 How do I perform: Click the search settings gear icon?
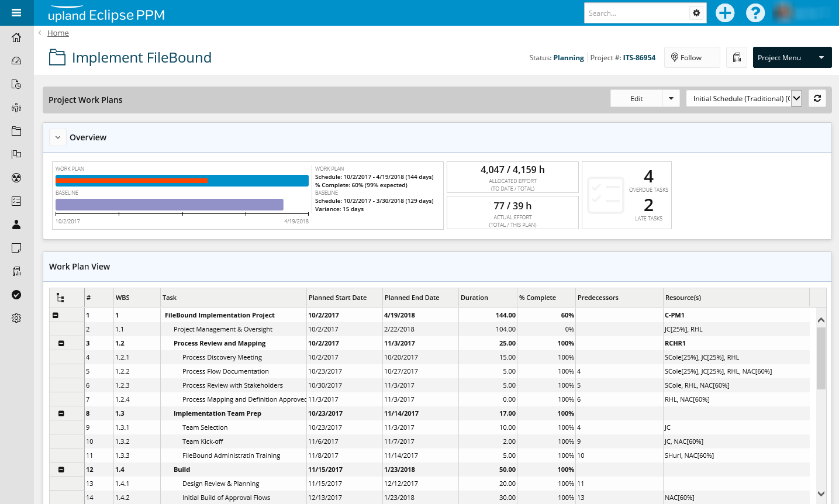[696, 13]
